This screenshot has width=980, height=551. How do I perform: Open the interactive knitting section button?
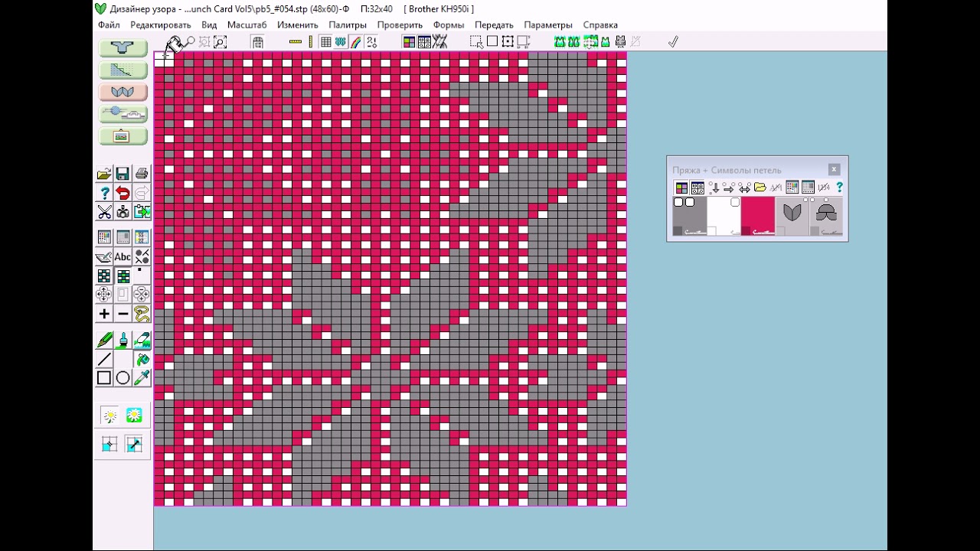point(122,114)
